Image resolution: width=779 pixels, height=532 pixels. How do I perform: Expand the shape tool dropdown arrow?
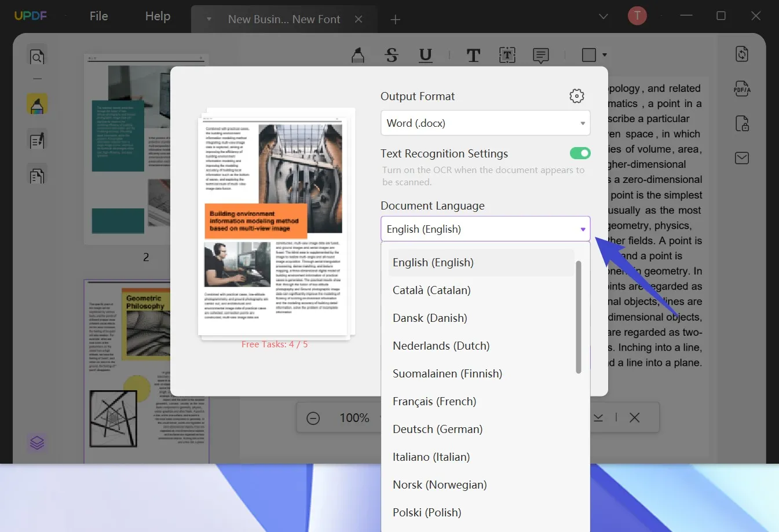605,55
